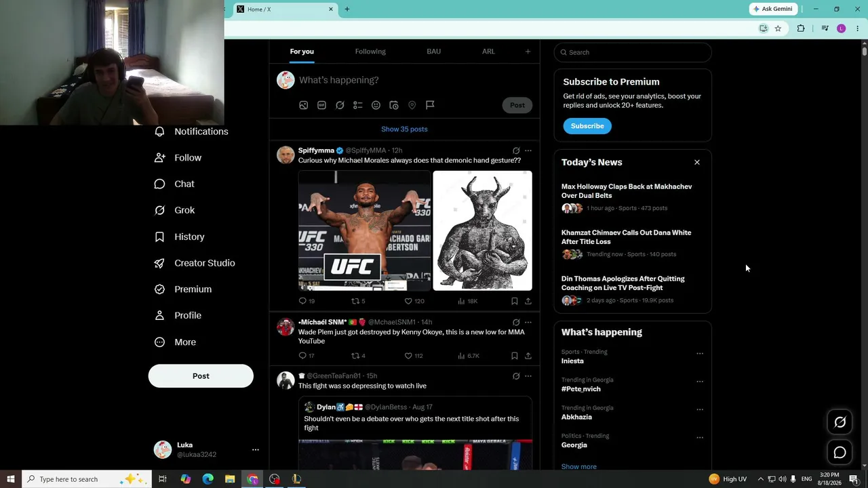868x488 pixels.
Task: Focus the X Search field
Action: click(633, 52)
